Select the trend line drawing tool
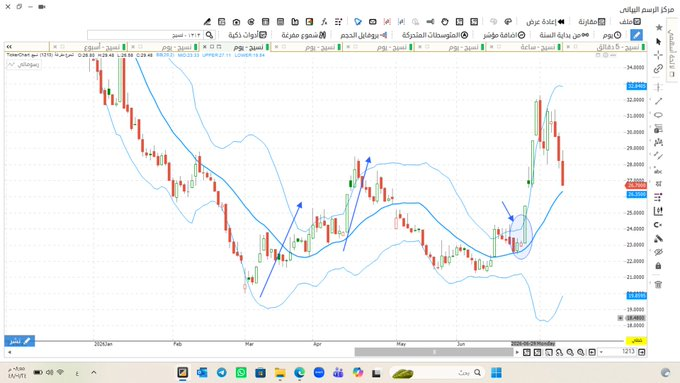 coord(658,101)
